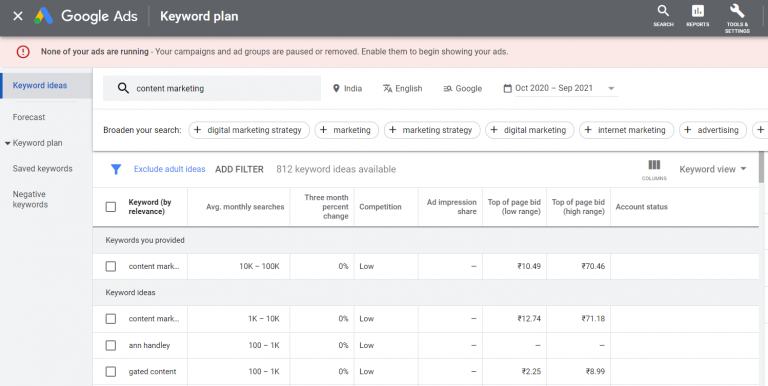Click 10K – 100K search volume cell
The height and width of the screenshot is (386, 768).
259,266
